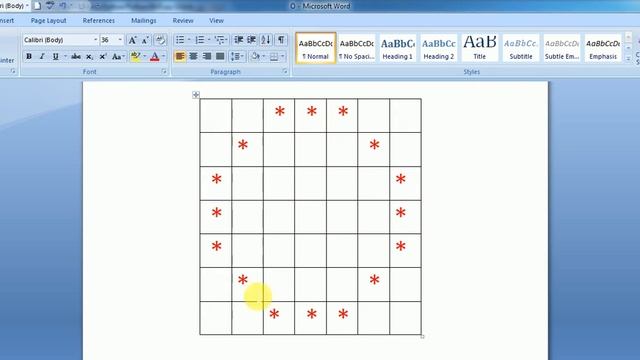Open the Insert tab
The width and height of the screenshot is (640, 360).
tap(7, 20)
